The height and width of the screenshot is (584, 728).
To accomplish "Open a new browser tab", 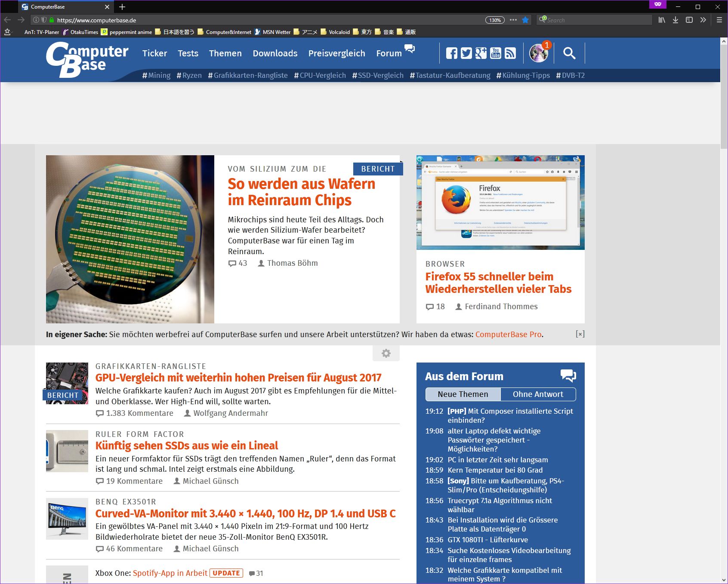I will [122, 7].
